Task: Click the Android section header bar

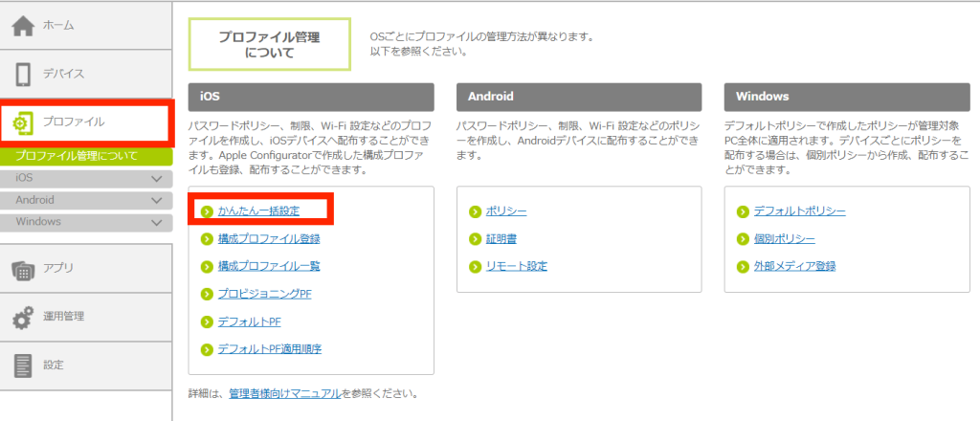Action: point(579,98)
